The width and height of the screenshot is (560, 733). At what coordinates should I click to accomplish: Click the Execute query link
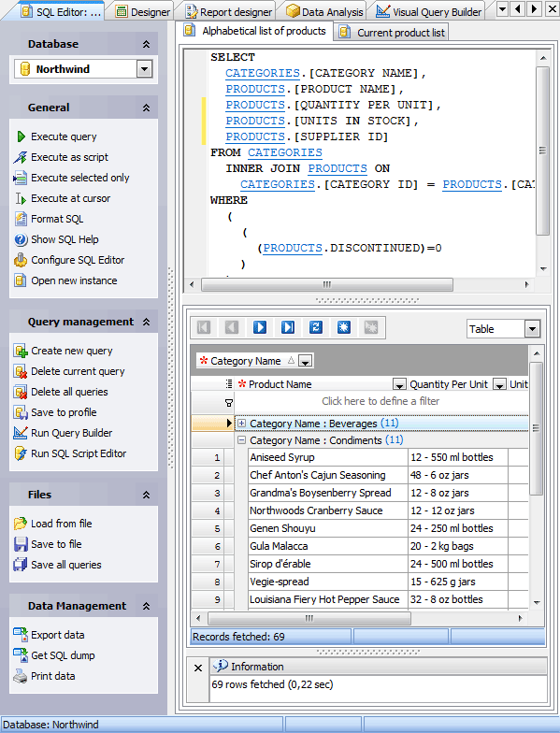[64, 137]
